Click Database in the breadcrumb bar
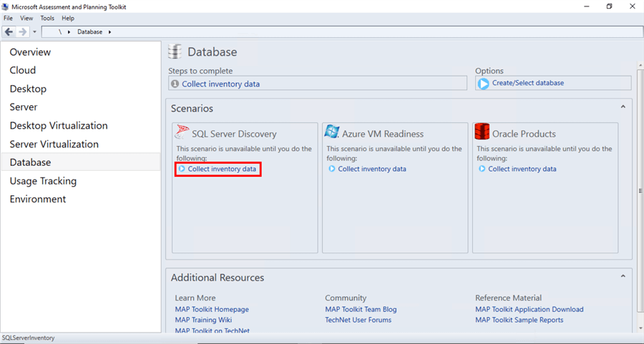 click(x=89, y=31)
